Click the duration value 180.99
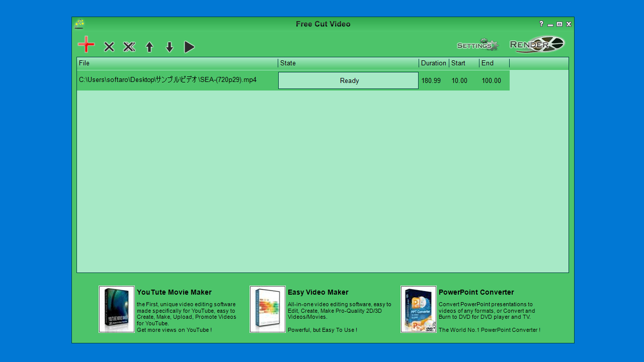 tap(431, 81)
